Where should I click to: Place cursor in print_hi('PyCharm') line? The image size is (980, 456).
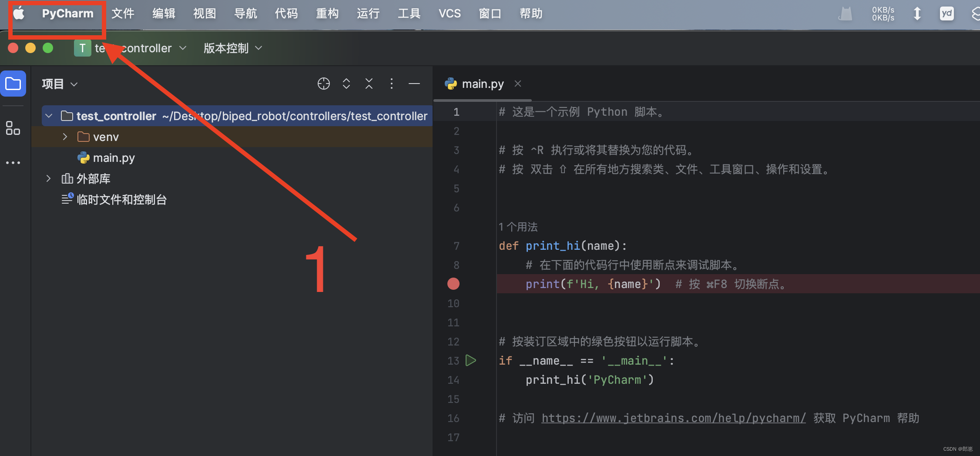tap(590, 380)
